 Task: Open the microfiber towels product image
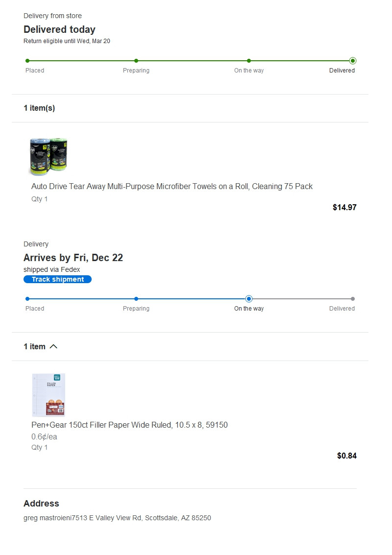click(x=48, y=156)
